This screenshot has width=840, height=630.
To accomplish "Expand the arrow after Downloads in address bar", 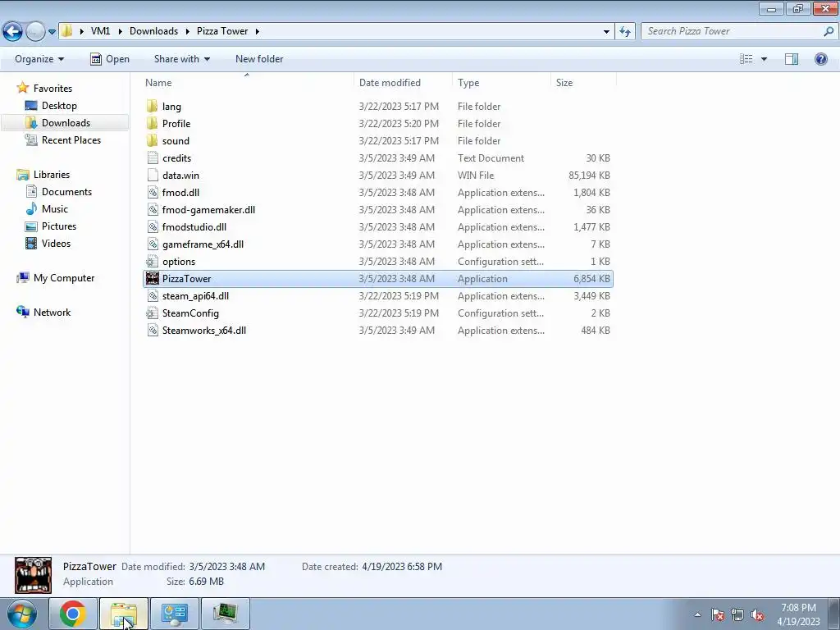I will coord(188,32).
